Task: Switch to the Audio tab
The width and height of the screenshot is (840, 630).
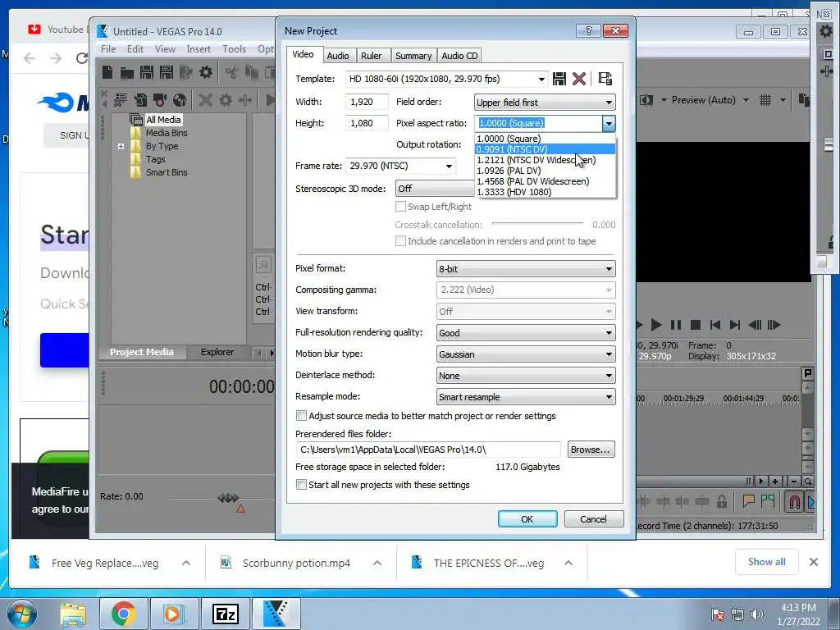Action: [337, 56]
